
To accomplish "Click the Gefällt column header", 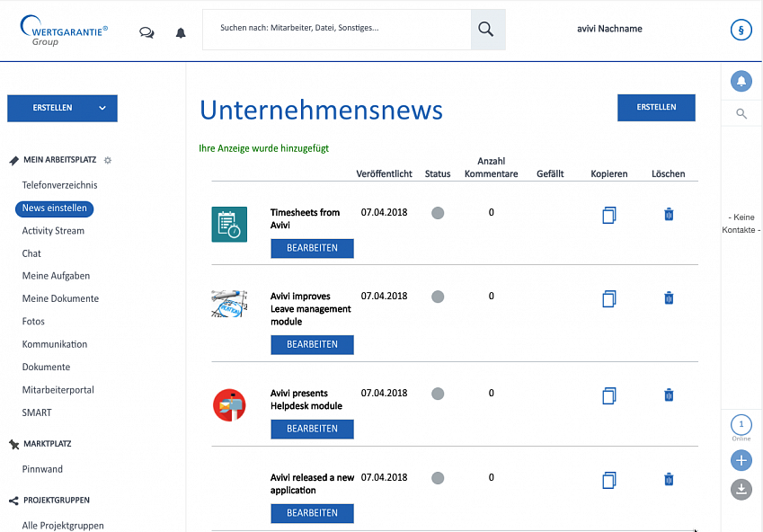I will tap(550, 173).
